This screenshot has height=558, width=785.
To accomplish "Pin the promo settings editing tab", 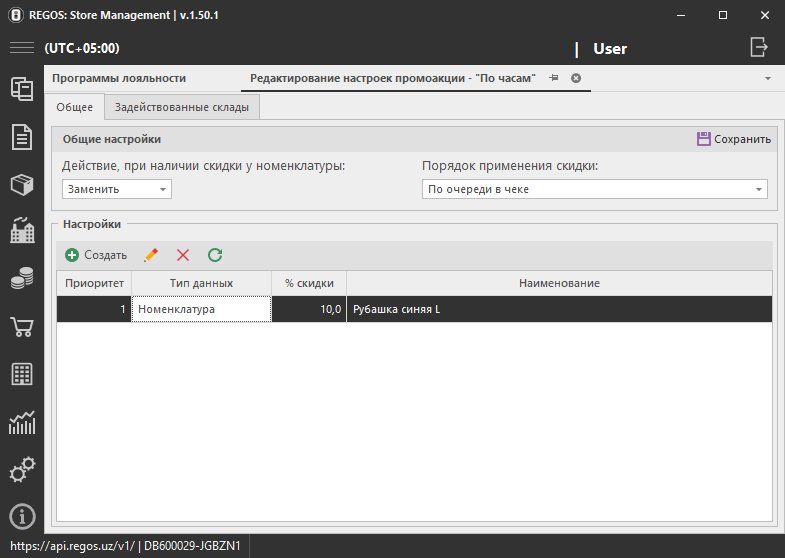I will click(554, 78).
